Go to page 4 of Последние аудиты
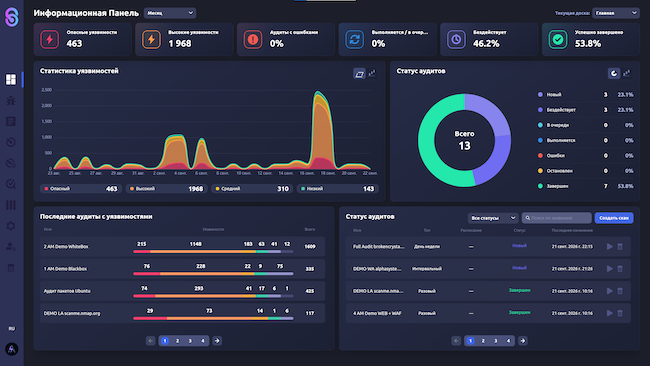650x366 pixels. tap(203, 341)
